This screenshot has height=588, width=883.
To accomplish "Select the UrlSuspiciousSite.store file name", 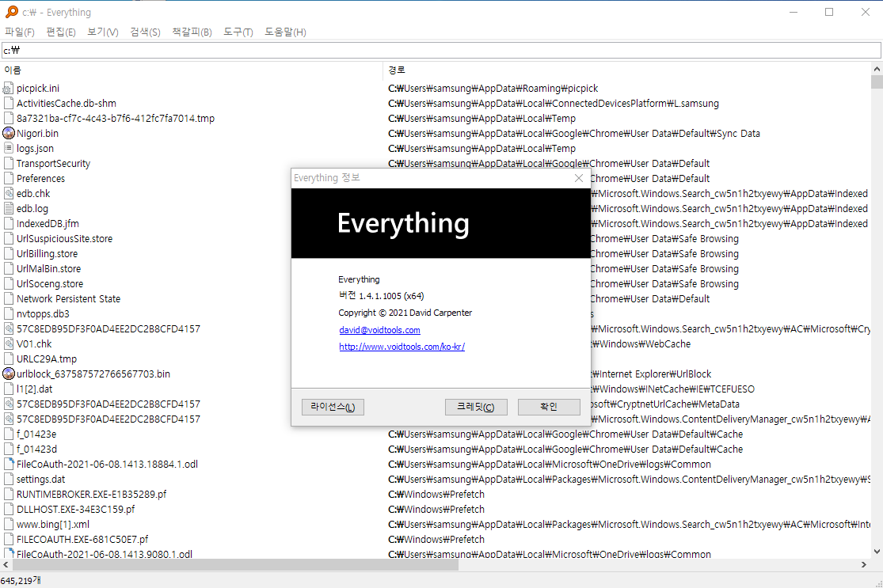I will [64, 238].
